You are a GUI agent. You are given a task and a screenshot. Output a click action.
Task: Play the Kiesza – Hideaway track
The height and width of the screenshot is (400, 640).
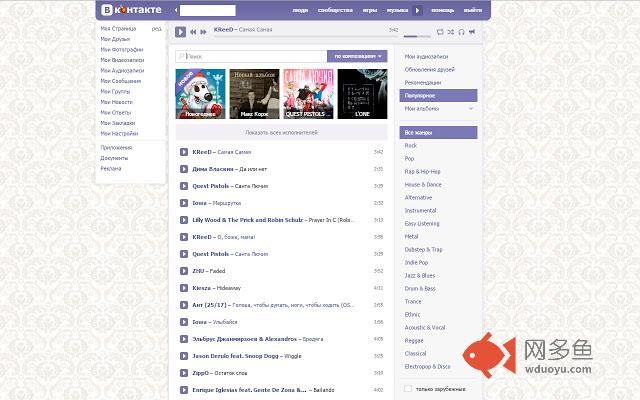click(x=184, y=288)
